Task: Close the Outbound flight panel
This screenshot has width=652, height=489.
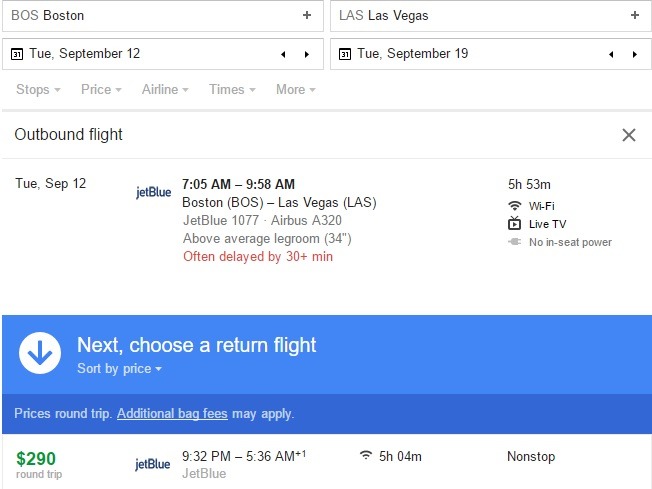Action: click(629, 135)
